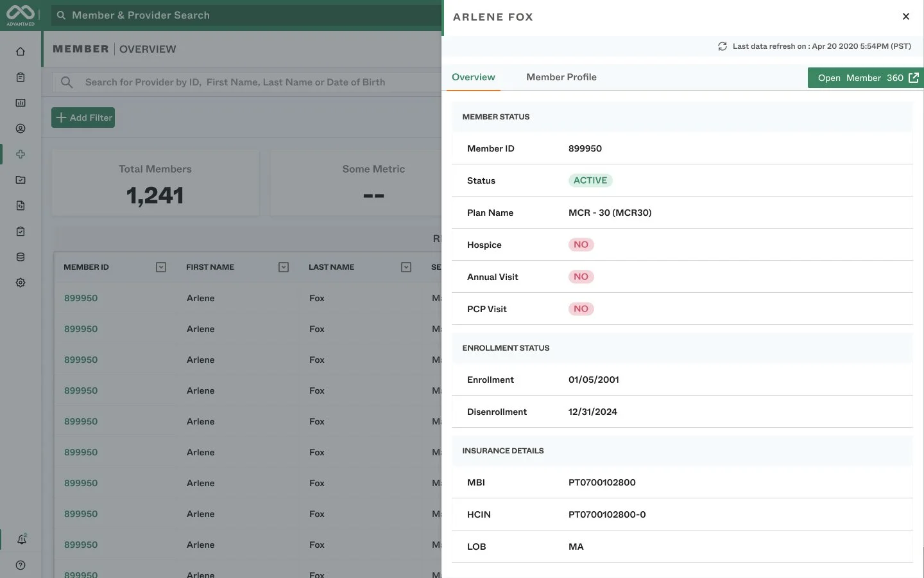Click the MEMBER OVERVIEW page heading
The height and width of the screenshot is (578, 924).
(114, 49)
